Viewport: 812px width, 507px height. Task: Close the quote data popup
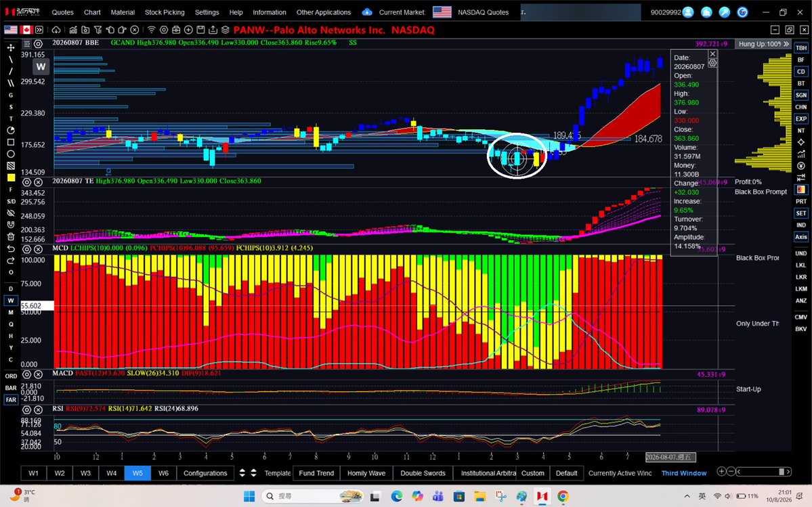(x=712, y=53)
